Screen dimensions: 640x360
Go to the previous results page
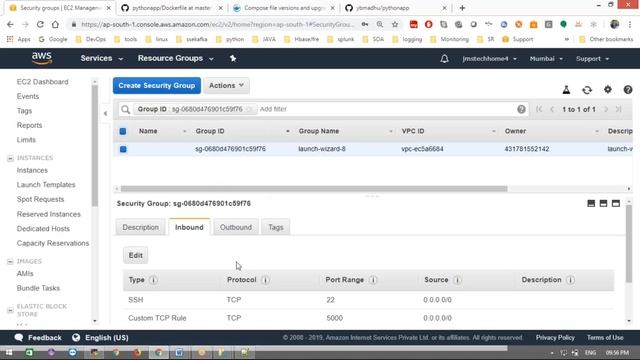[x=552, y=109]
